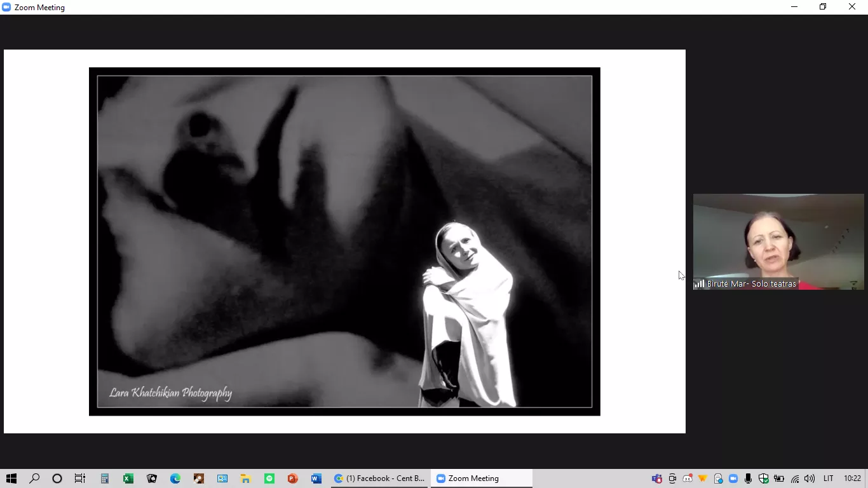Viewport: 868px width, 488px height.
Task: Click Show Desktop sliver at taskbar end
Action: (866, 478)
